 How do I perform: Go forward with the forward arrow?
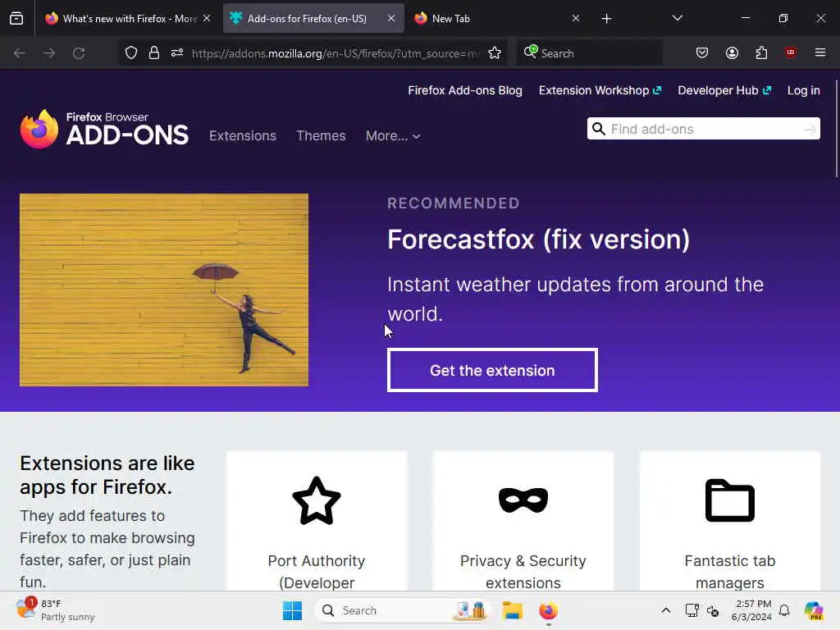click(x=48, y=53)
